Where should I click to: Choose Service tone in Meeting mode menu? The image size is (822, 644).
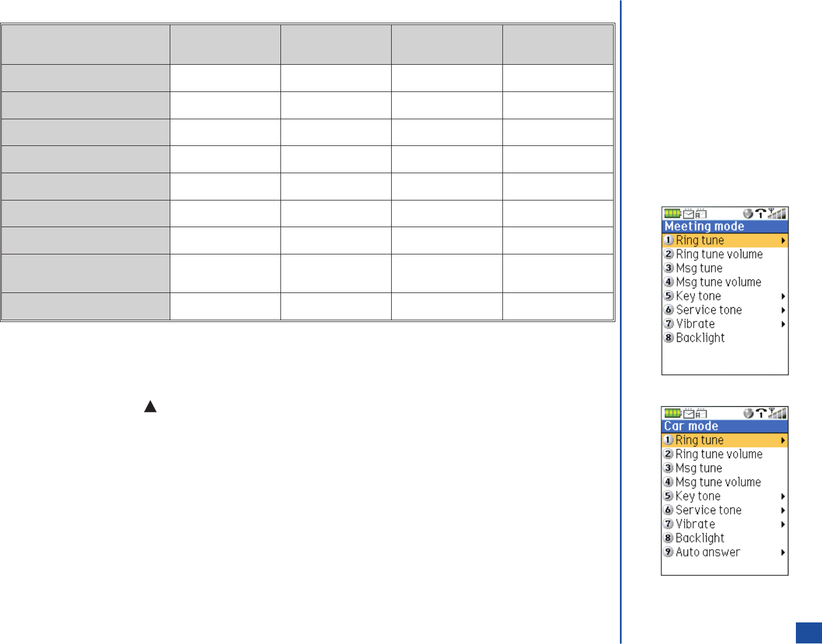(x=725, y=310)
